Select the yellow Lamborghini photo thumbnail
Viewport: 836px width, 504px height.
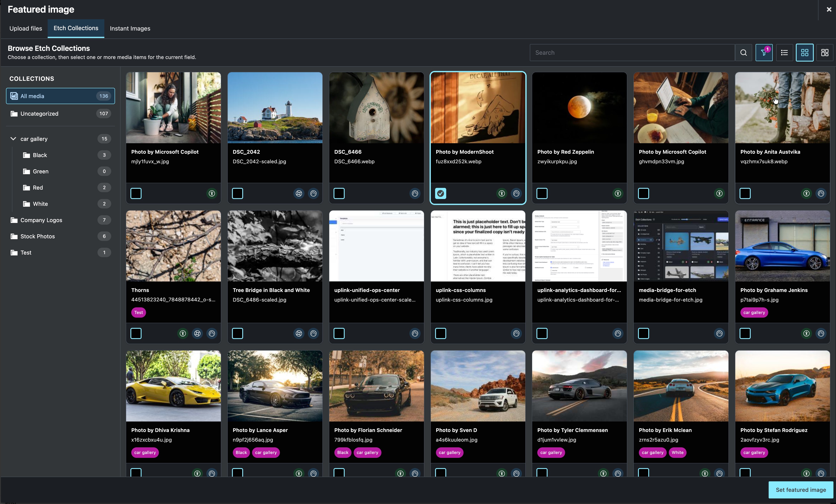173,386
